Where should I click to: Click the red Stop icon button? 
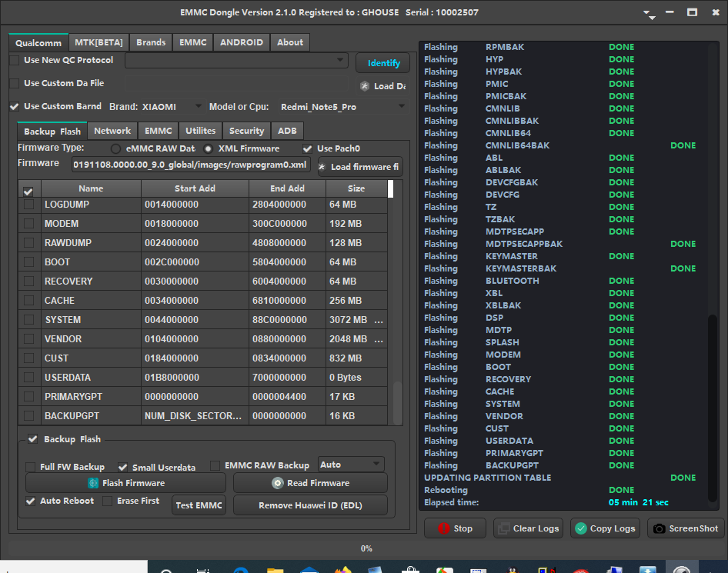443,528
